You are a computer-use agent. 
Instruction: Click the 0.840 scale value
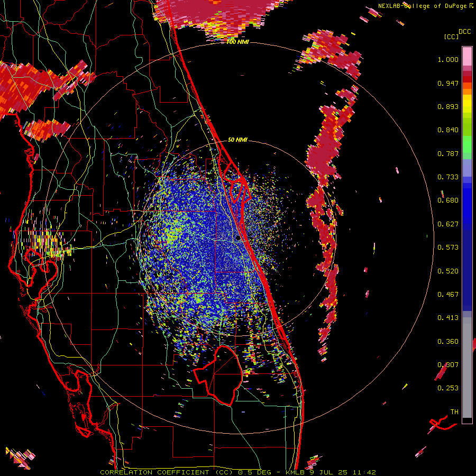(x=448, y=130)
